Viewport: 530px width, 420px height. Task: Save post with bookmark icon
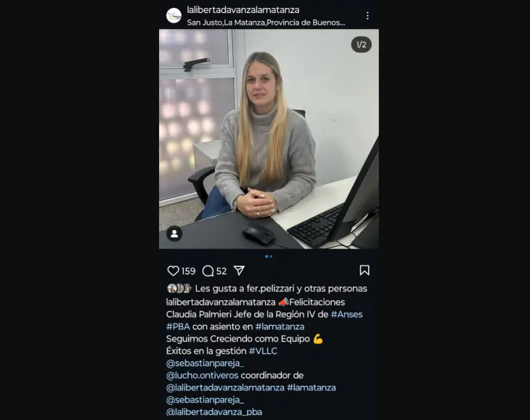364,270
